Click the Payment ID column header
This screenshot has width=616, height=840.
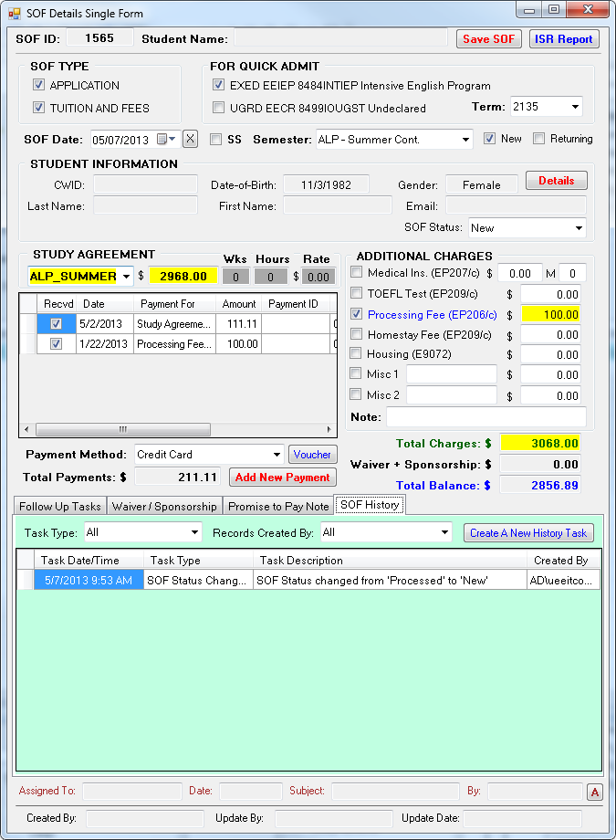296,304
